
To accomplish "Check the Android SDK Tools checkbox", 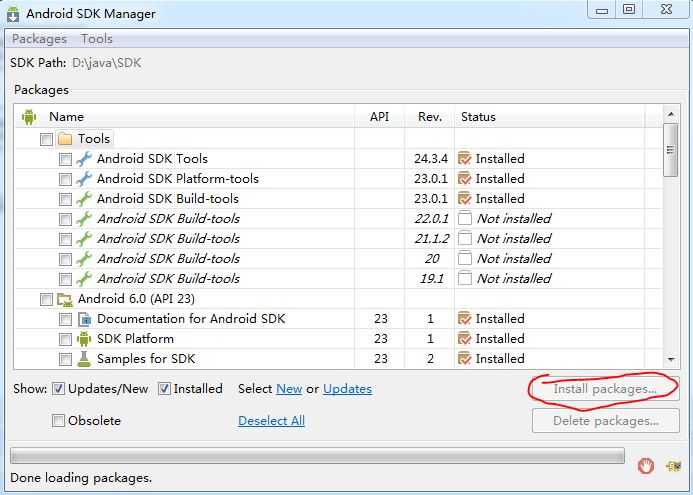I will 65,159.
